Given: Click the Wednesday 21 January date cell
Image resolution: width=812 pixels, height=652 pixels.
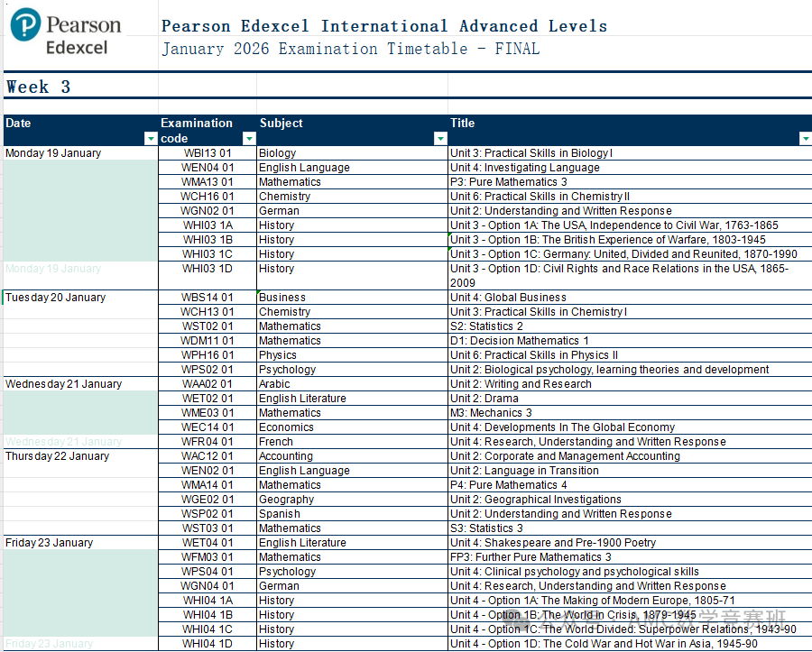Looking at the screenshot, I should (x=63, y=384).
